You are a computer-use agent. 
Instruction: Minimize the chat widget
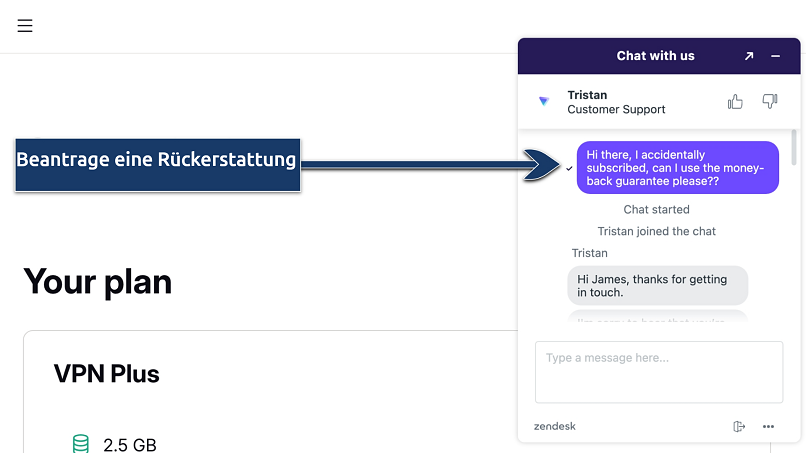(x=776, y=56)
